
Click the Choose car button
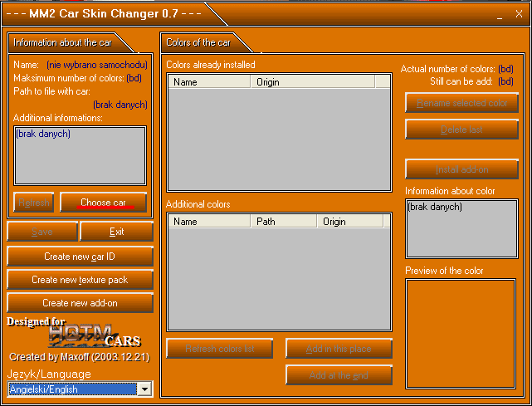click(103, 203)
